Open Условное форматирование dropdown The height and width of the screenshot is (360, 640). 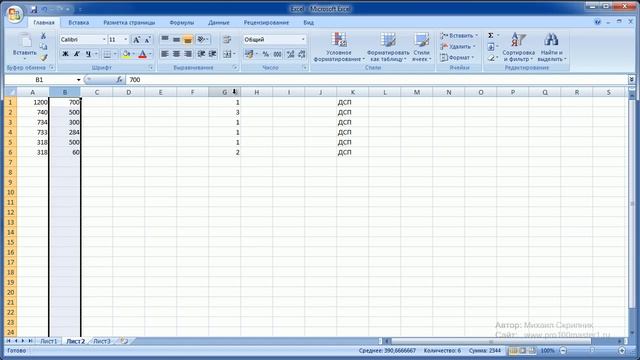[339, 47]
